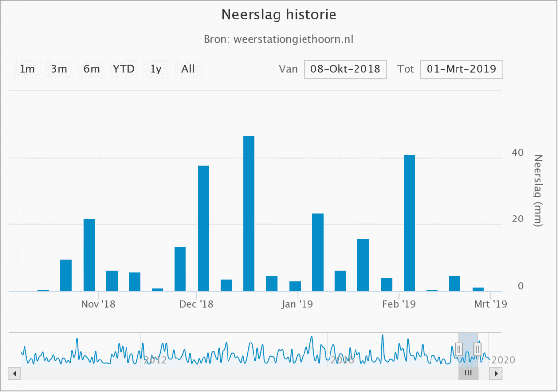Select the 3m zoom range button

59,69
